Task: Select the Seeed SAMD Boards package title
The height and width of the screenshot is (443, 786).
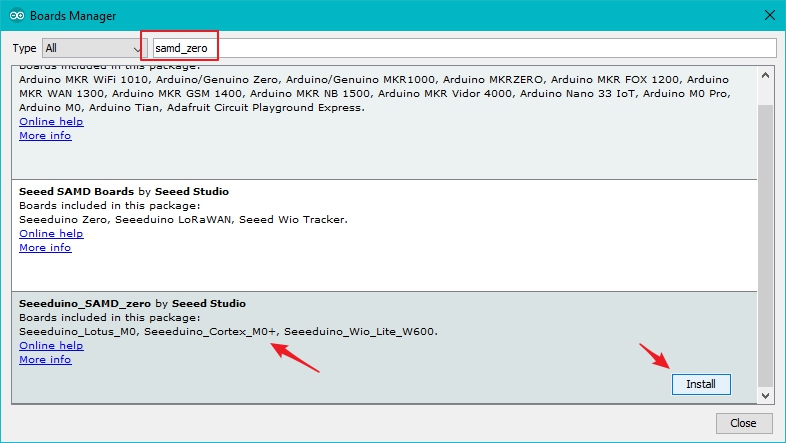Action: tap(69, 191)
